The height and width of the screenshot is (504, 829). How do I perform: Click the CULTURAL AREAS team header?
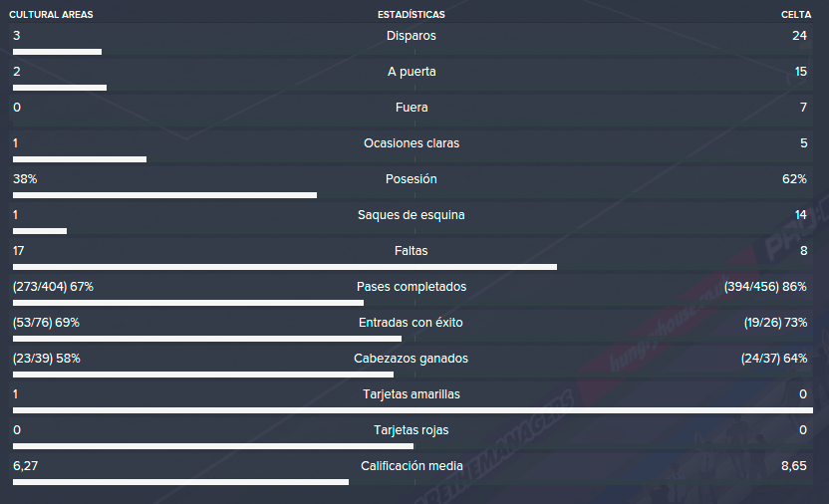pyautogui.click(x=51, y=15)
